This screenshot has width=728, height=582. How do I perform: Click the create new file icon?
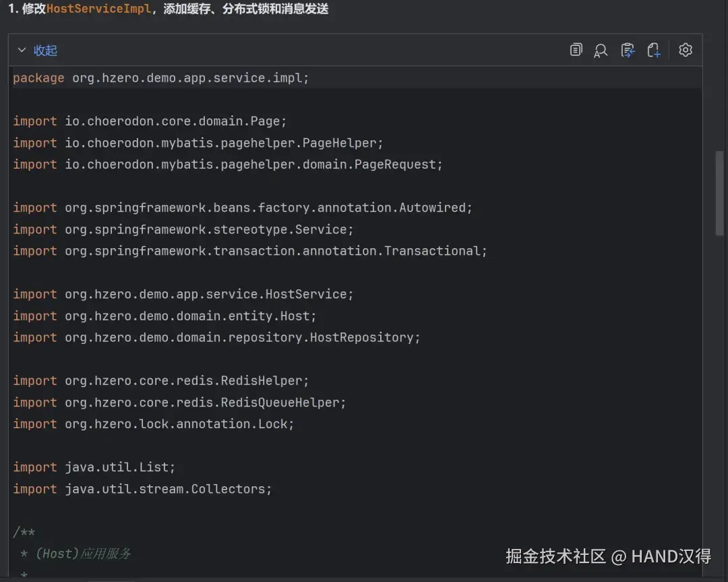pyautogui.click(x=653, y=50)
